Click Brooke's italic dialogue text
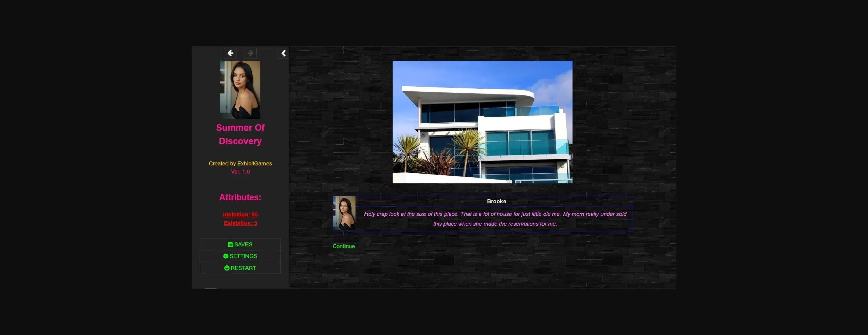 495,219
